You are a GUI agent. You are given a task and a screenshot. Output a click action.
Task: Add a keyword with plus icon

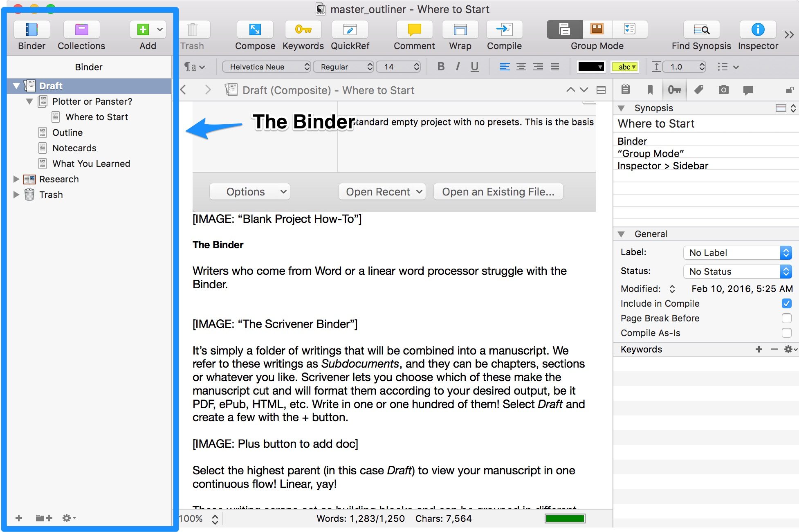tap(759, 349)
